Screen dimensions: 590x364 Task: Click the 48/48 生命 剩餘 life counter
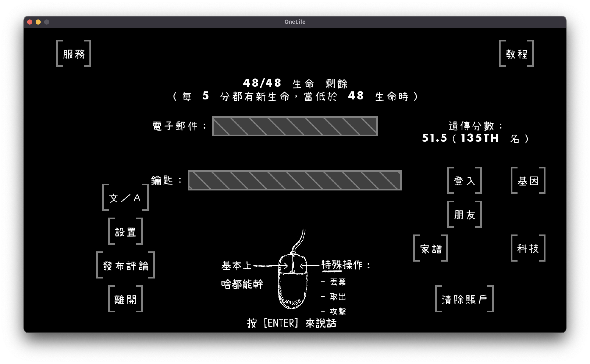[295, 83]
